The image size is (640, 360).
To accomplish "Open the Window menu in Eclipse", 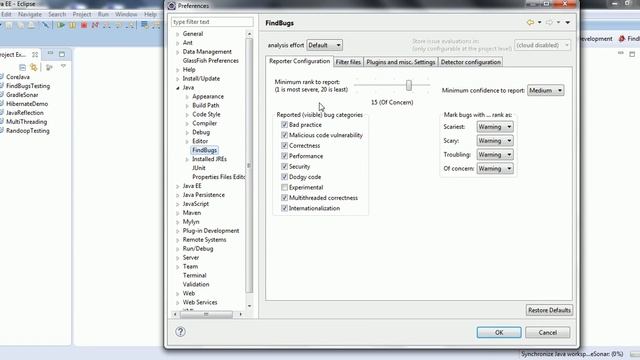I will coord(126,14).
